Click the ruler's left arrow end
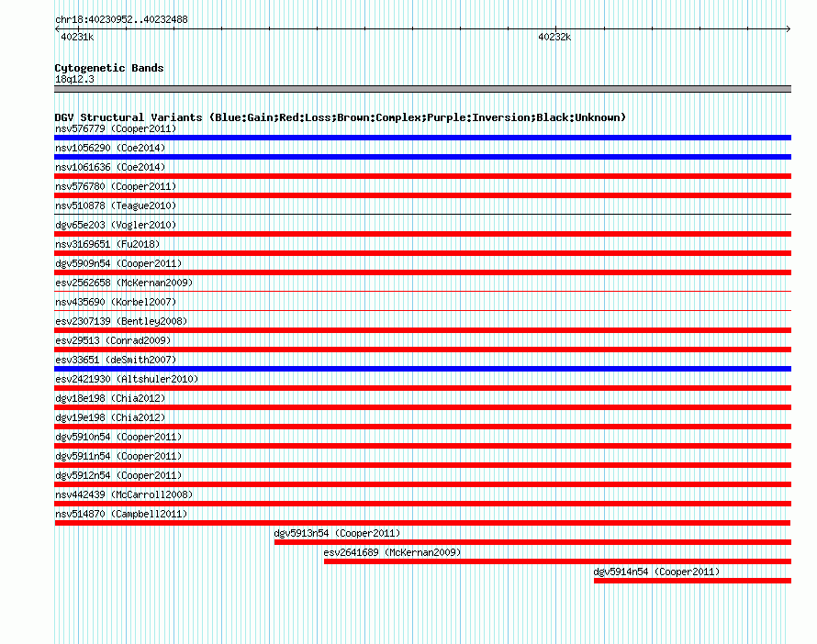The height and width of the screenshot is (644, 817). pyautogui.click(x=57, y=28)
